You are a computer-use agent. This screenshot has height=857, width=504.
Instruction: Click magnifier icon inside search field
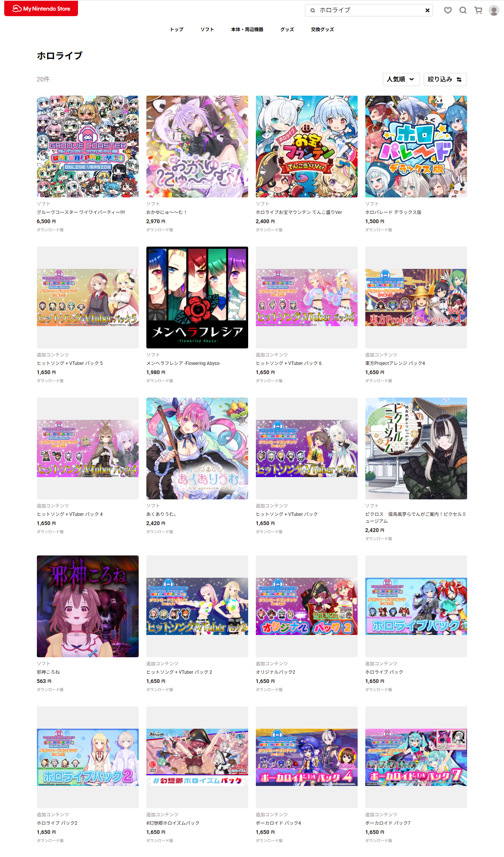(313, 10)
